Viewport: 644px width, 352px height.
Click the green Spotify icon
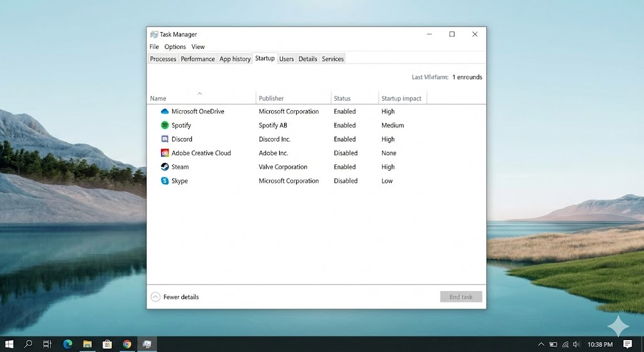165,125
